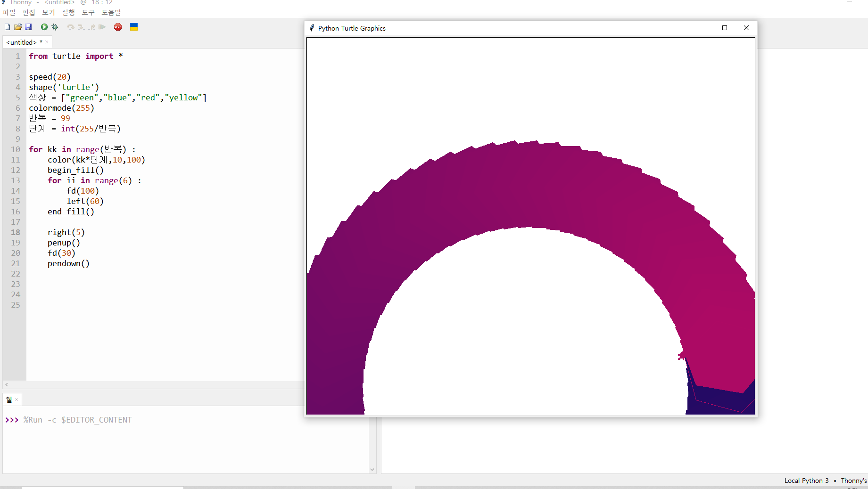Click line 1 'from turtle import *'
The height and width of the screenshot is (489, 868).
coord(76,56)
